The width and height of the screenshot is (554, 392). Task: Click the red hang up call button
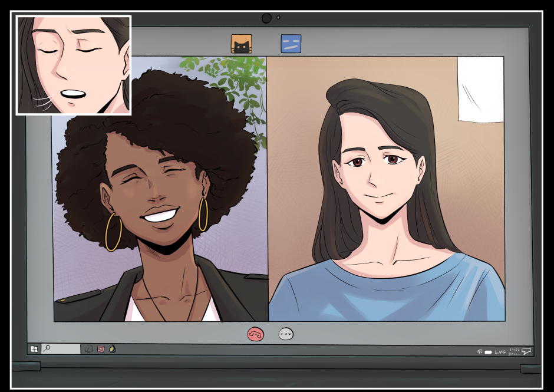pos(255,334)
